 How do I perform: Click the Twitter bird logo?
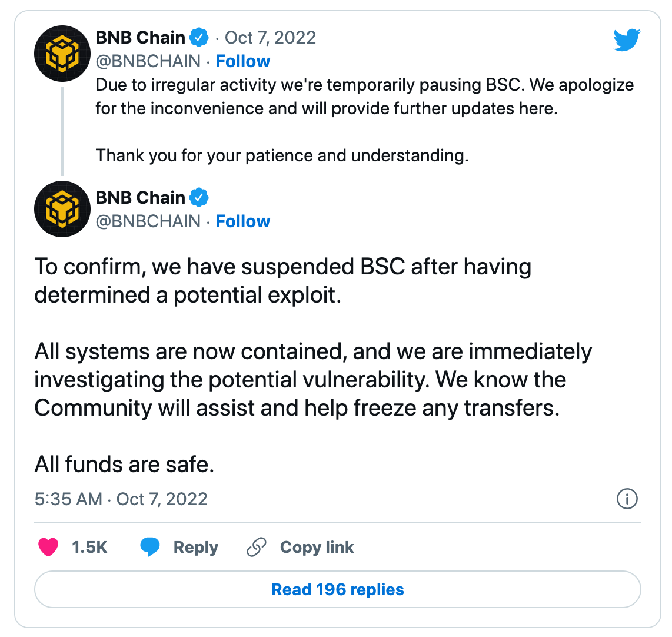click(x=627, y=40)
